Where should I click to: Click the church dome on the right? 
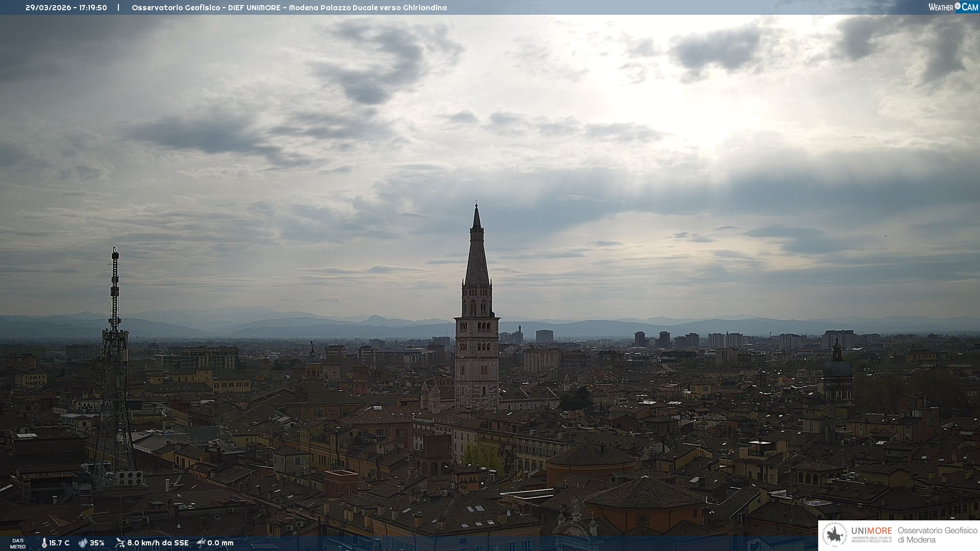pyautogui.click(x=837, y=367)
